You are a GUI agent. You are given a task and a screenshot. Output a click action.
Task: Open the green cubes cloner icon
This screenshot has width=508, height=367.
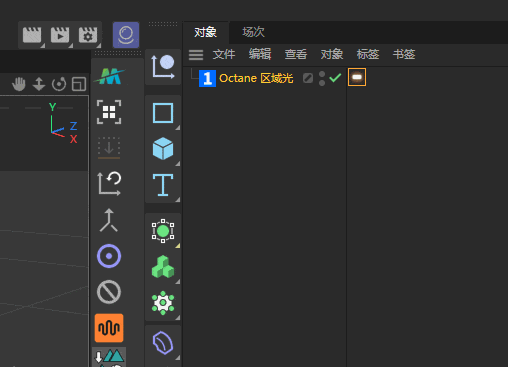[x=163, y=267]
